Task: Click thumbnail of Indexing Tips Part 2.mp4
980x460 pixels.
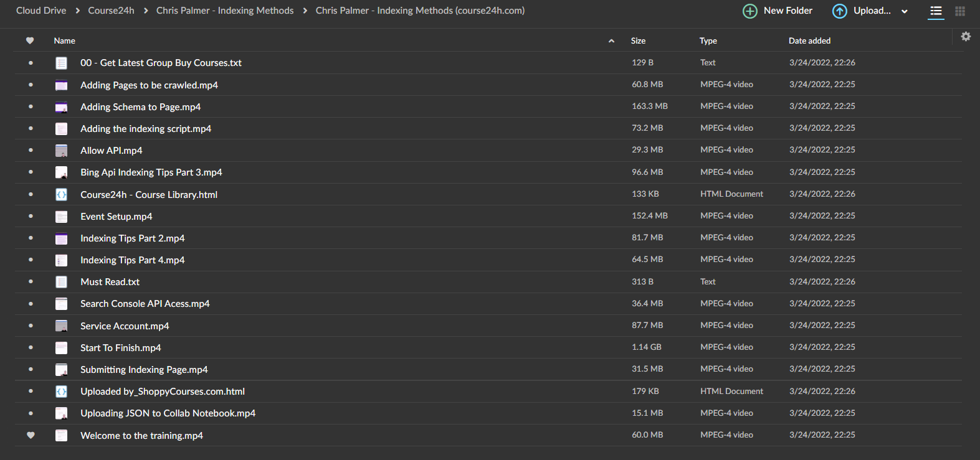Action: pyautogui.click(x=61, y=238)
